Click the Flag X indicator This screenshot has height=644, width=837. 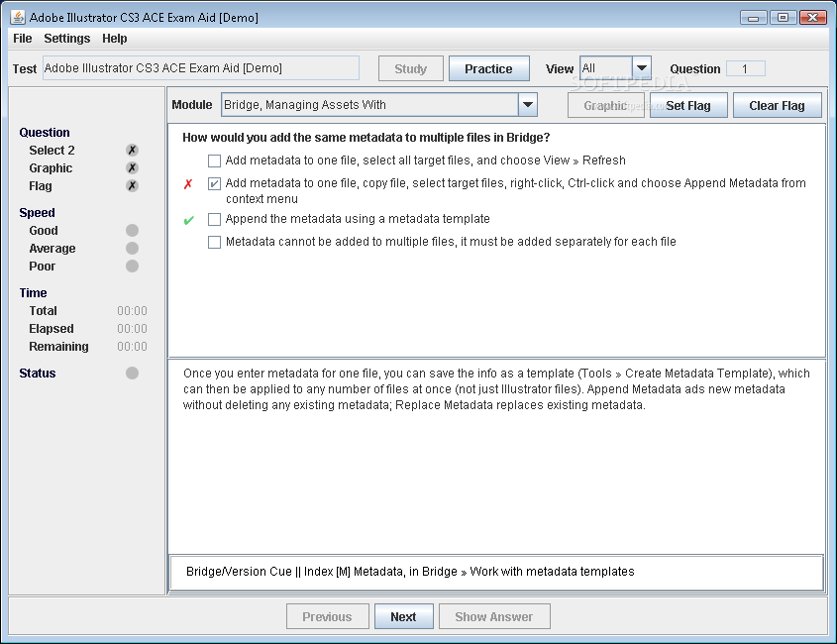coord(133,186)
